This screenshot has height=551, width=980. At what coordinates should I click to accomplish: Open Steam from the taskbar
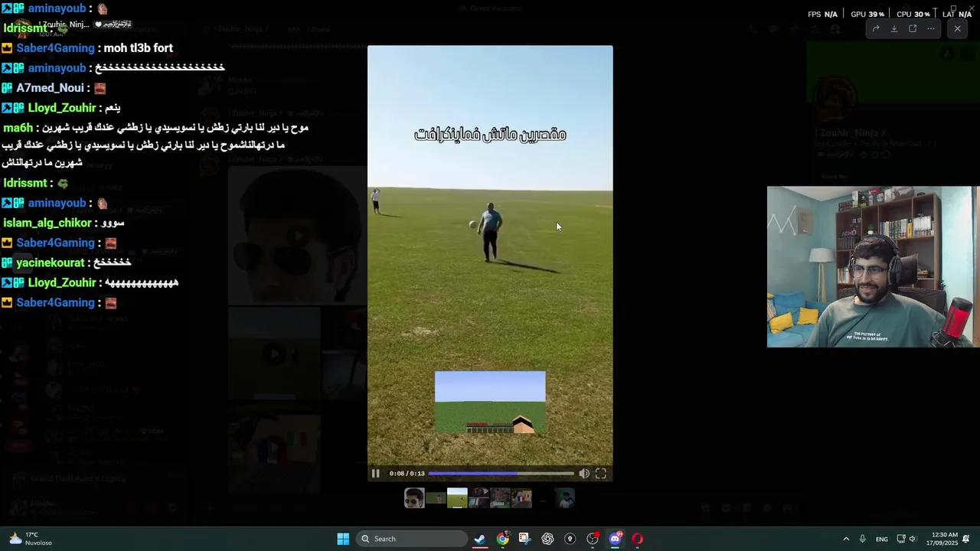[x=479, y=539]
